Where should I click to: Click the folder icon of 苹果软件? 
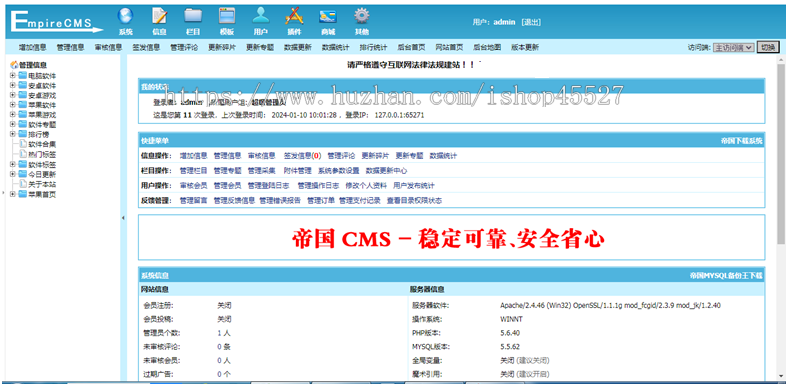tap(22, 105)
